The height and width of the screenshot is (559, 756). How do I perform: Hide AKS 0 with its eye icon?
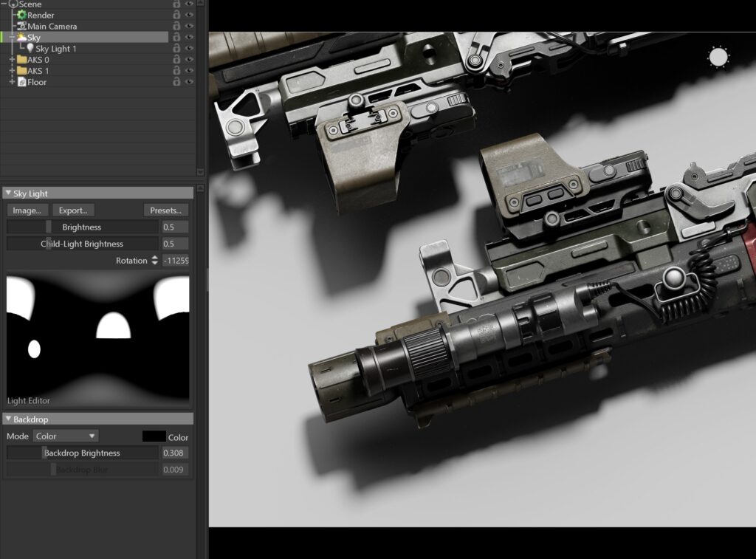(x=189, y=59)
